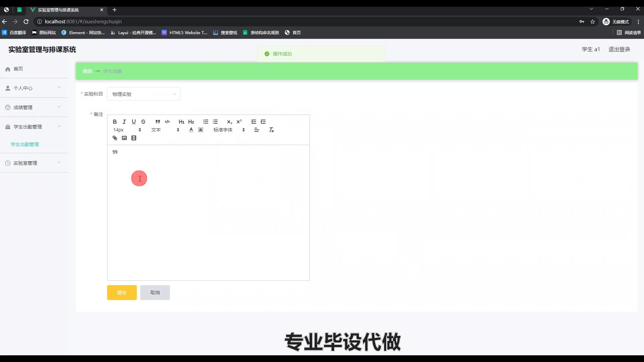Click the browser address bar URL
Viewport: 644px width, 362px height.
(83, 21)
